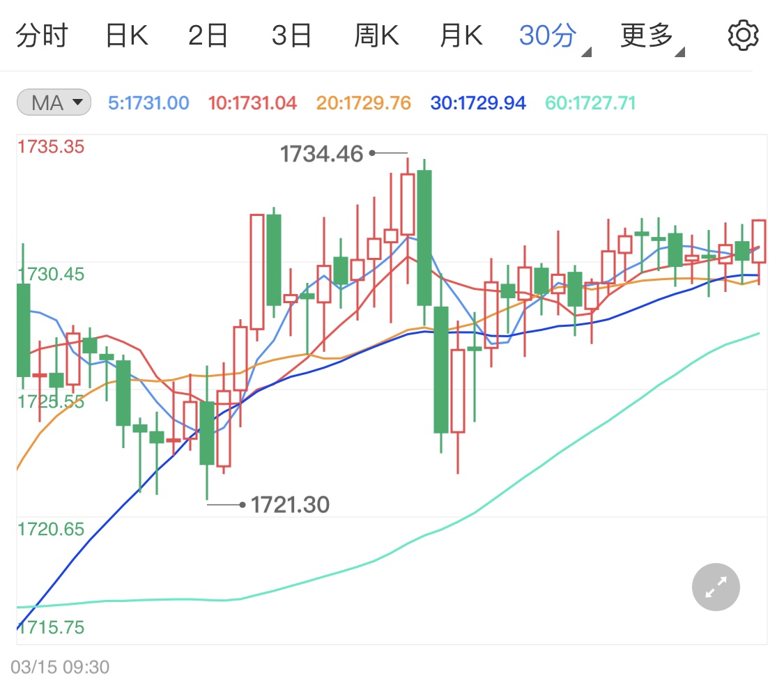Click the tall green candle below 1734.46 peak
The width and height of the screenshot is (784, 685).
(x=424, y=238)
